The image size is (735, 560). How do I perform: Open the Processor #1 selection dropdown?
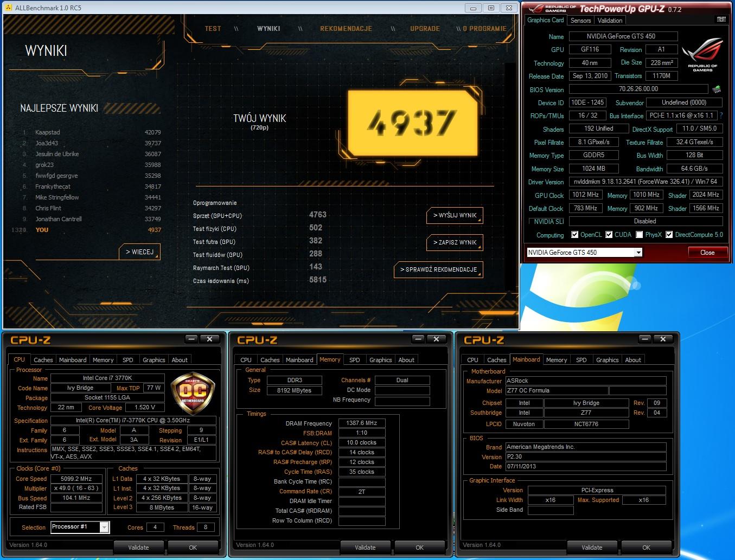[x=104, y=527]
